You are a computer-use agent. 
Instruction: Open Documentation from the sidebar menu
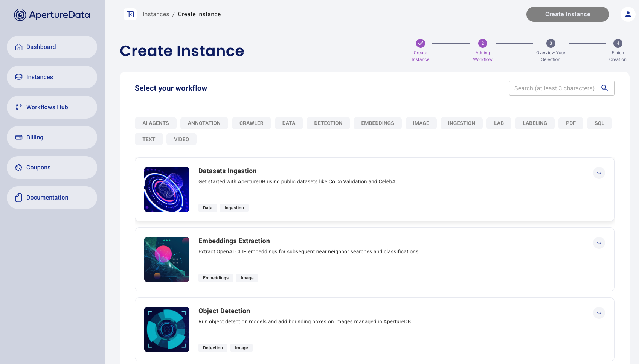52,198
